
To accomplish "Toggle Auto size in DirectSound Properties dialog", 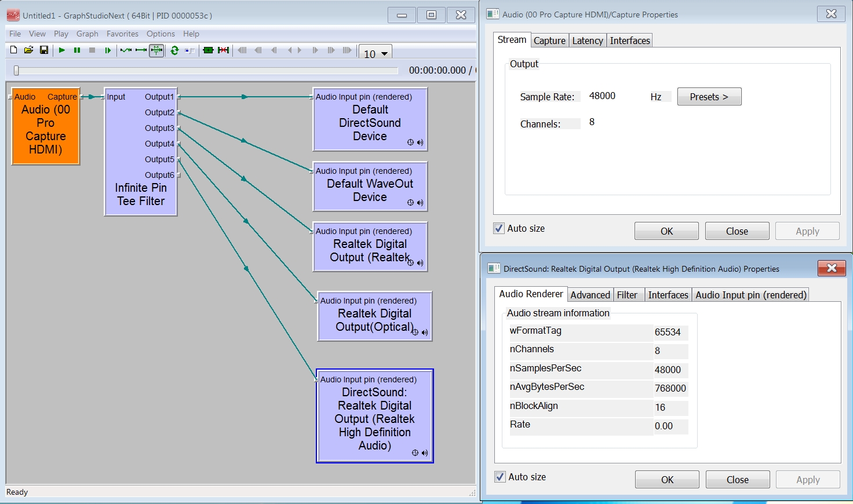I will click(x=500, y=477).
